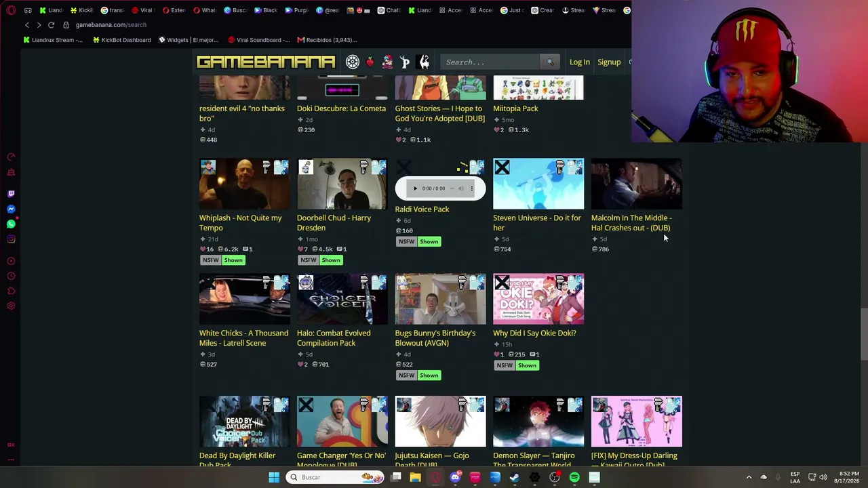Open Twitch from the Opera sidebar
The height and width of the screenshot is (488, 868).
[x=11, y=194]
